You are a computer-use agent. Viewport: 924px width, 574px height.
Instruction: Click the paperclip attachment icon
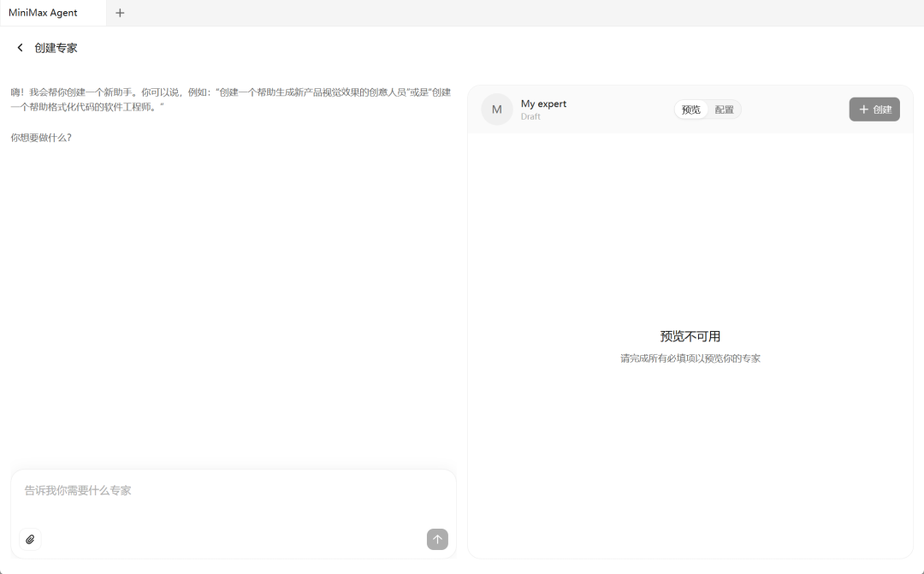tap(29, 539)
